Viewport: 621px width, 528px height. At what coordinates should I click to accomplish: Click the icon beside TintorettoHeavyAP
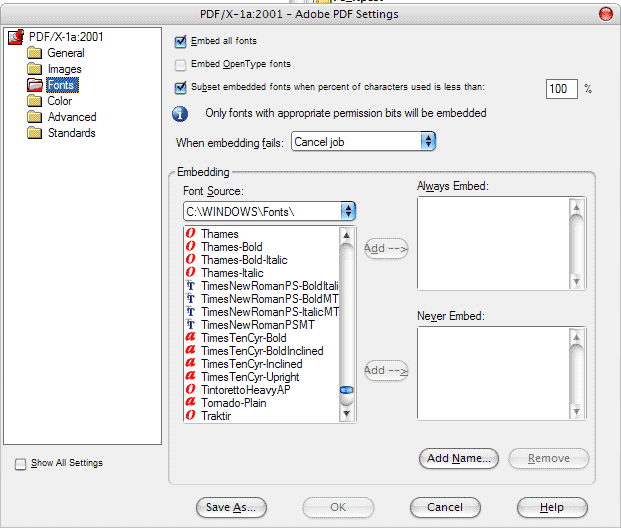point(190,389)
